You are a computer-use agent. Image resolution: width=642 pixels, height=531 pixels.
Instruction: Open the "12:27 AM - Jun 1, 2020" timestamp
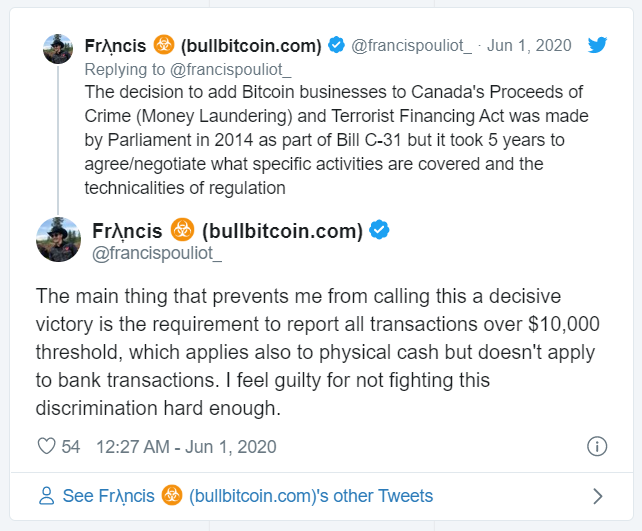pyautogui.click(x=186, y=447)
